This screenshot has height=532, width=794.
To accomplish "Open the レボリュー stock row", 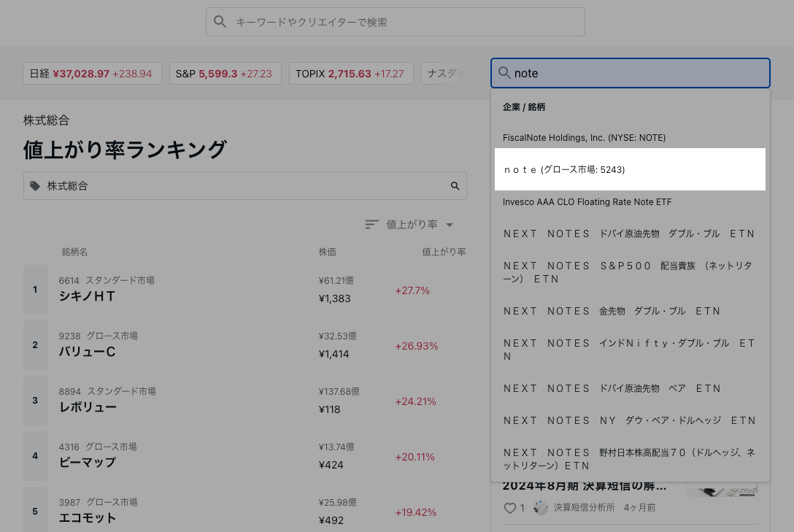I will tap(245, 401).
